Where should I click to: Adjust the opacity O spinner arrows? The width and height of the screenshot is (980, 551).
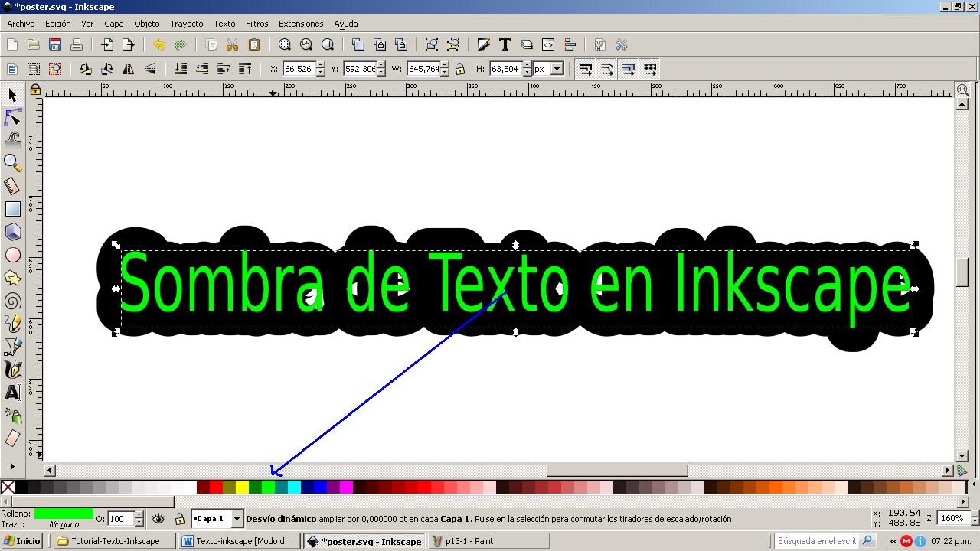point(139,518)
